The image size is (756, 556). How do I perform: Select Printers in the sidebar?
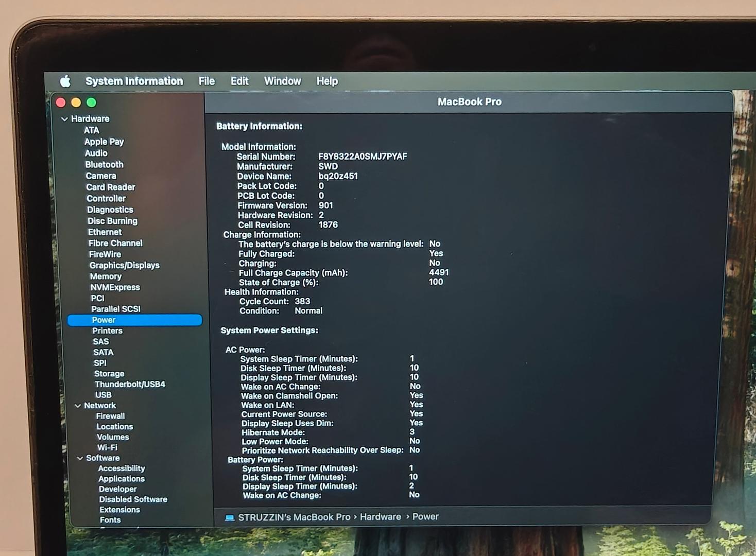[x=107, y=331]
